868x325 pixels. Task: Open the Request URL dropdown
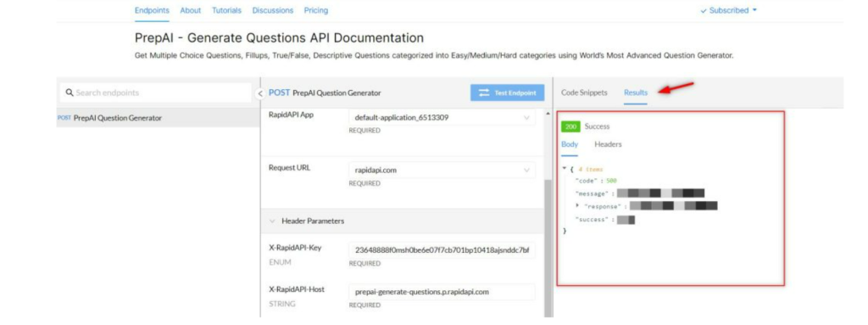coord(442,171)
